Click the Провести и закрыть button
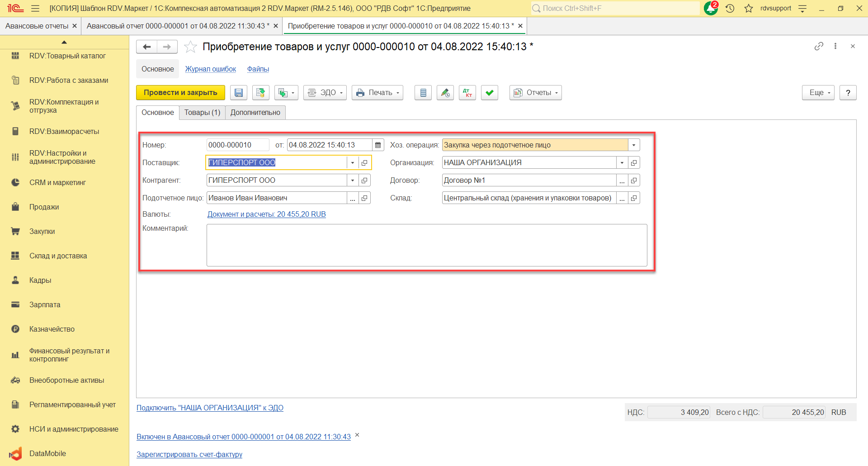 tap(180, 93)
